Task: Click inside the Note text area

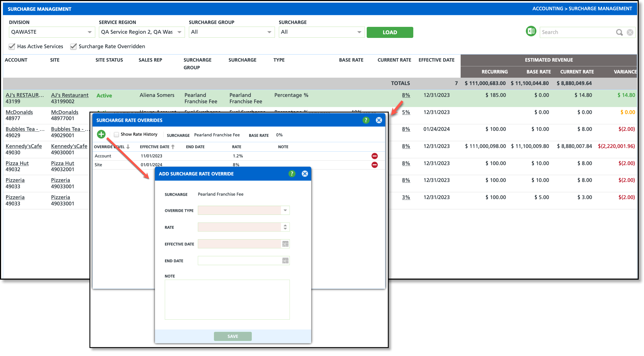Action: point(227,299)
